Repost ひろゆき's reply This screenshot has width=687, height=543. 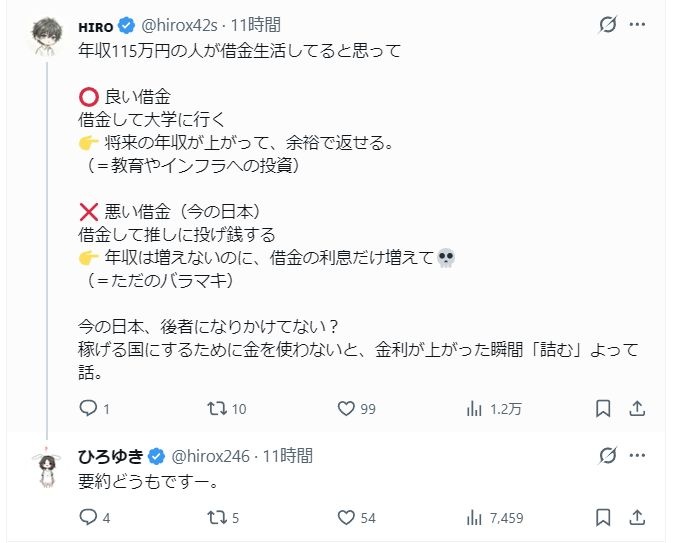click(215, 517)
